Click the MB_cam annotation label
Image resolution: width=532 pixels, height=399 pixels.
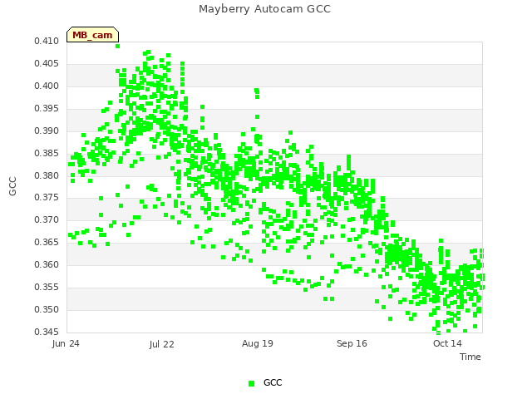92,35
